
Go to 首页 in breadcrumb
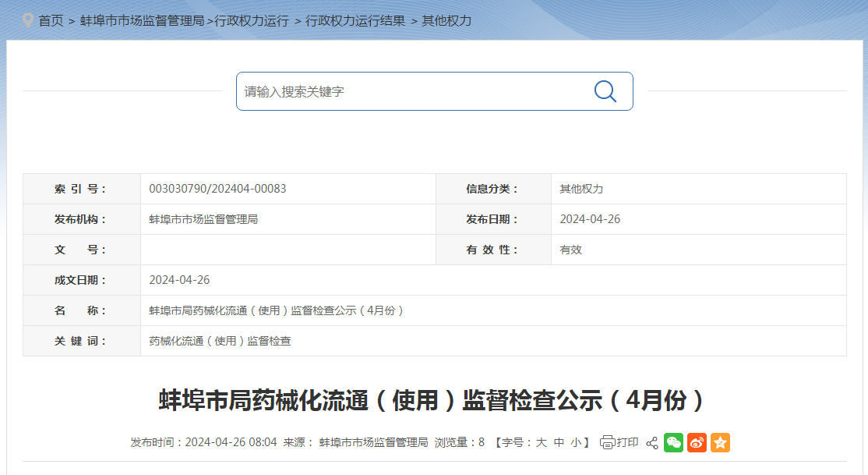(51, 21)
